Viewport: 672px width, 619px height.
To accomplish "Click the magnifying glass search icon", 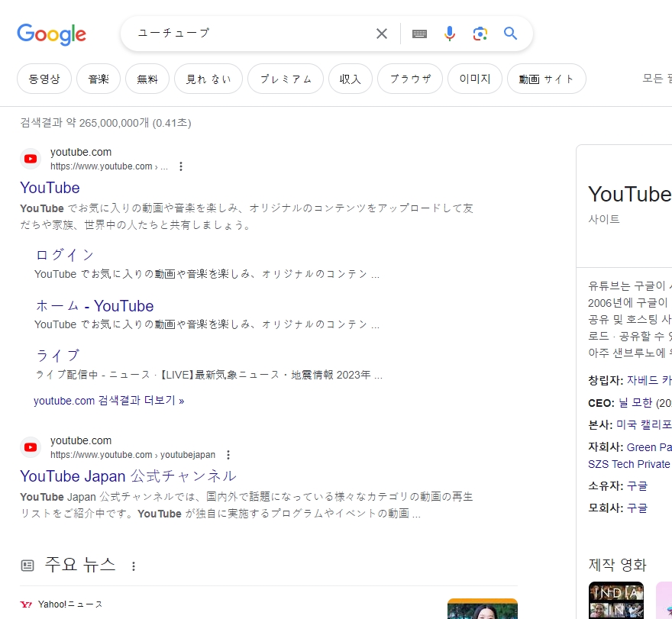I will pos(510,34).
